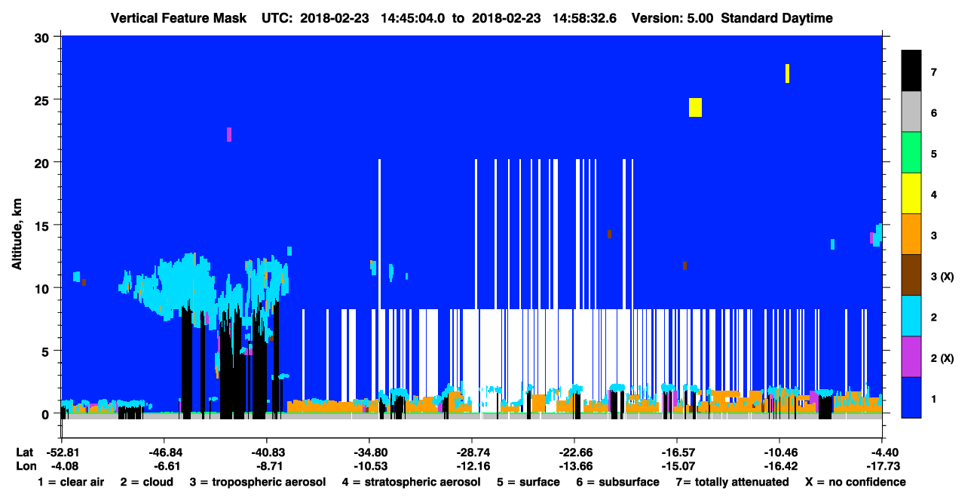Click the latitude value -40.83
This screenshot has width=980, height=503.
(267, 452)
